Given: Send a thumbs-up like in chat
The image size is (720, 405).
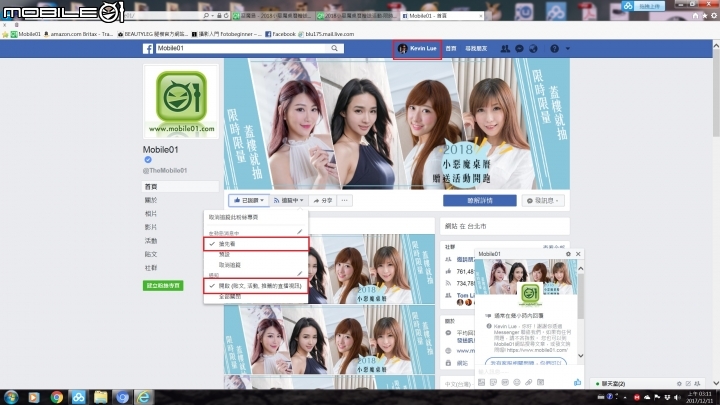Looking at the screenshot, I should tap(577, 382).
